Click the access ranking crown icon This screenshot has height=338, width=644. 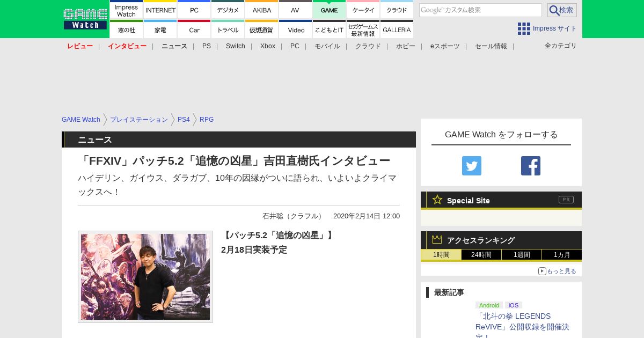pos(437,240)
